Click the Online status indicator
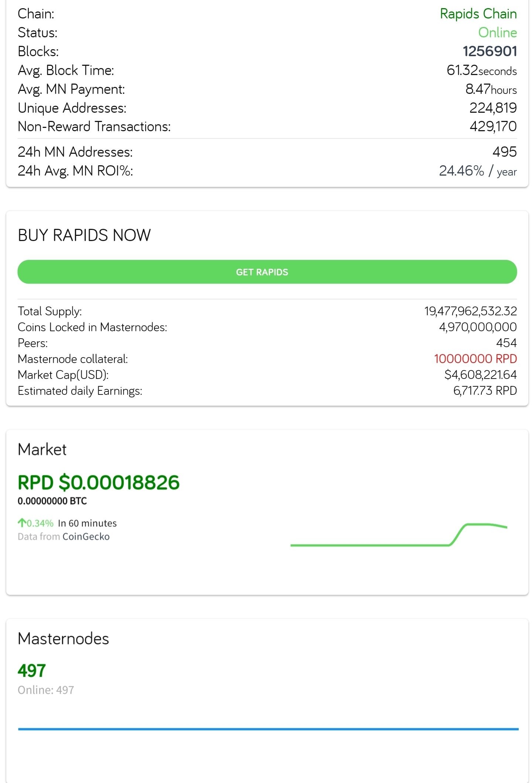This screenshot has height=783, width=532. (497, 33)
